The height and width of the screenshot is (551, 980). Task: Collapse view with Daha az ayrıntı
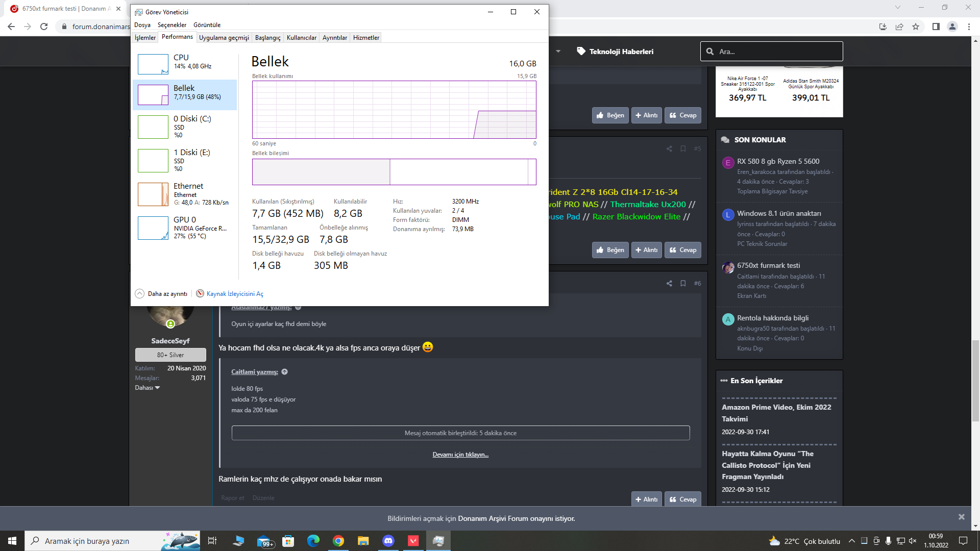point(161,294)
